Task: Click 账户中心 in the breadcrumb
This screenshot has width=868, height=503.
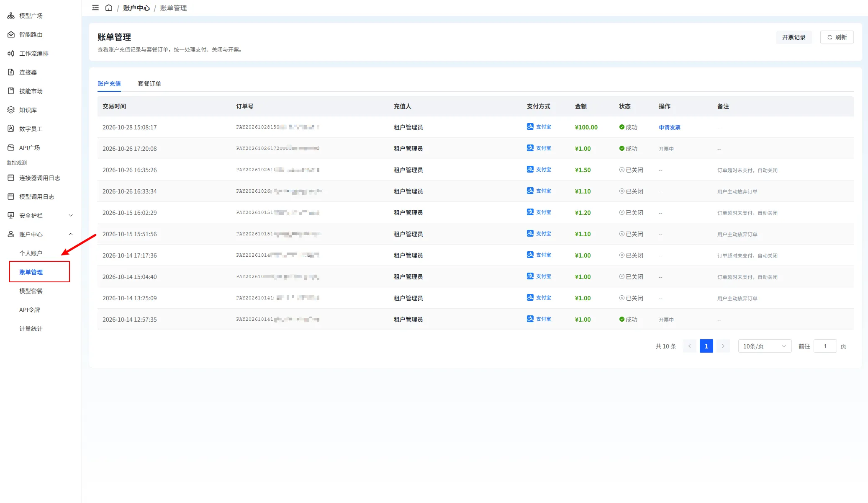Action: tap(136, 8)
